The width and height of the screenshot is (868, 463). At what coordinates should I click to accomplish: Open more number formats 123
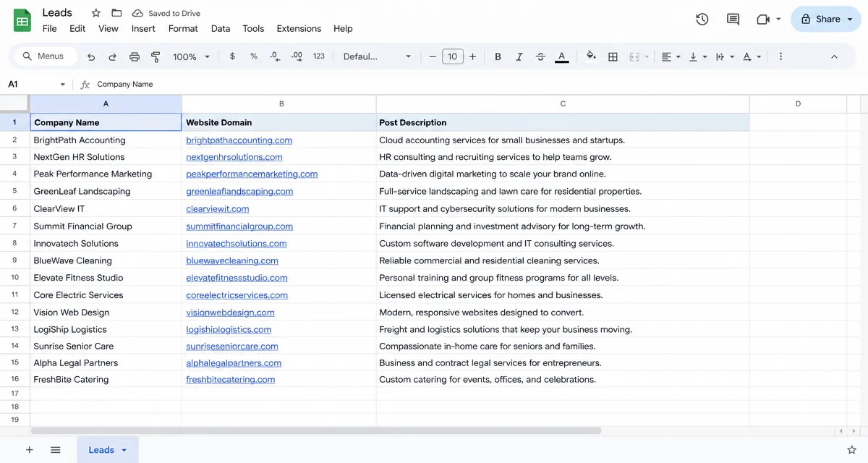pos(319,56)
